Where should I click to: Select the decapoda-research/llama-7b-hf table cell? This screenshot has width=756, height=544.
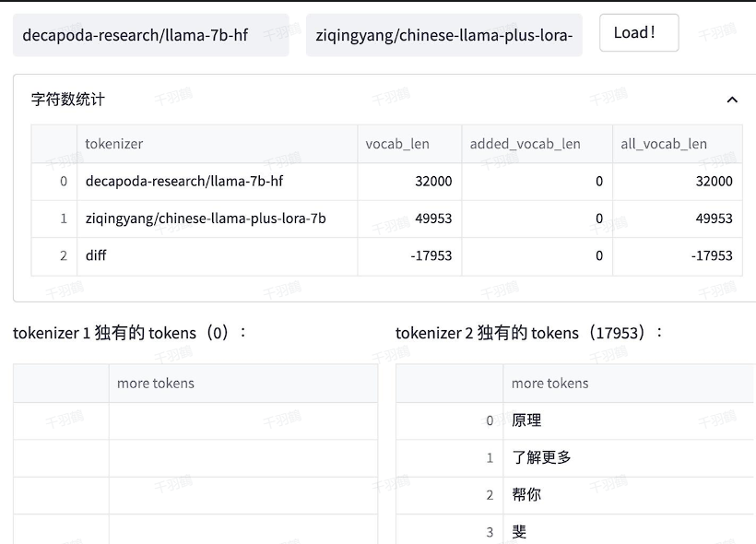pos(217,182)
